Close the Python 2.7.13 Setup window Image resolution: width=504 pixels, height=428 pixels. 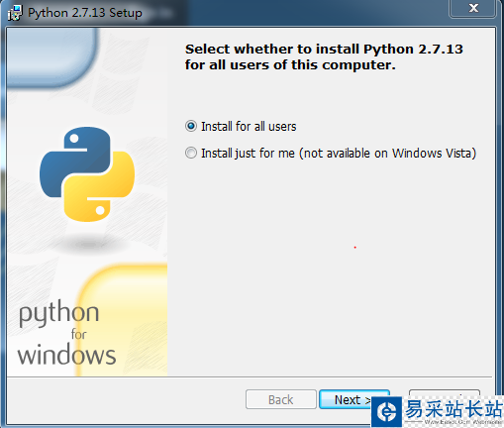(x=473, y=8)
